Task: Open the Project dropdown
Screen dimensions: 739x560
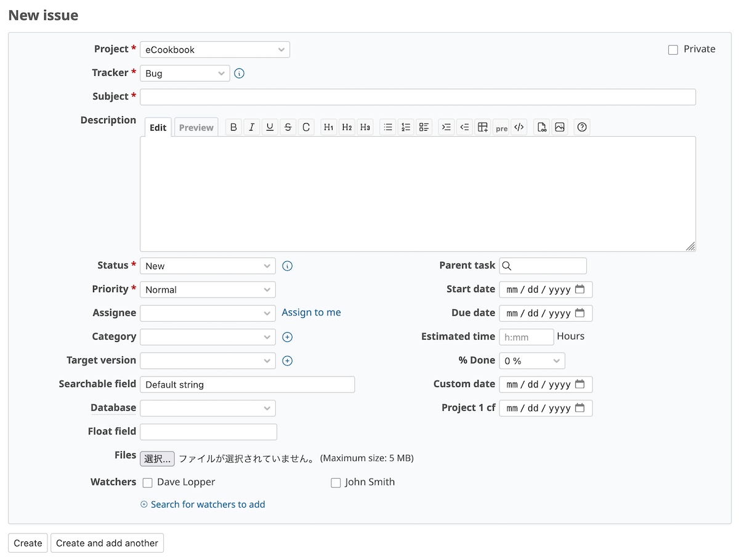Action: (214, 49)
